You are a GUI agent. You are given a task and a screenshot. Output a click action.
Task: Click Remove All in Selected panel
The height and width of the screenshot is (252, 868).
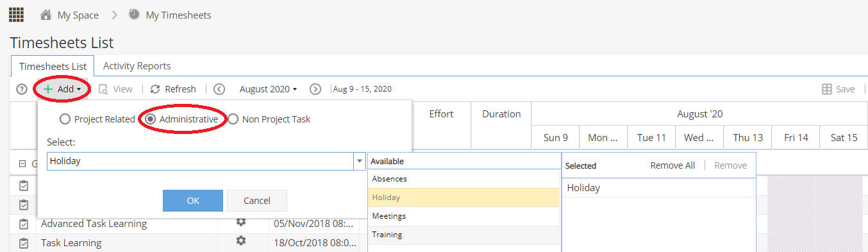[672, 165]
